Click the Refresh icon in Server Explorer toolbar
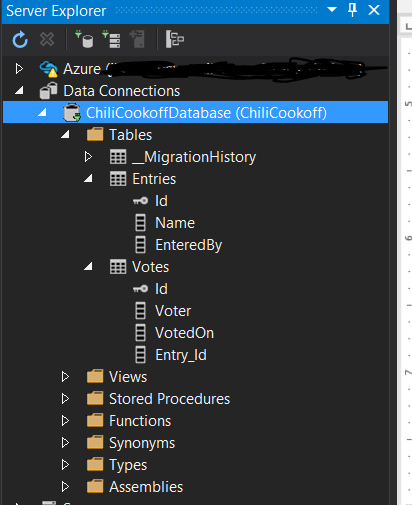The height and width of the screenshot is (505, 412). click(x=20, y=40)
